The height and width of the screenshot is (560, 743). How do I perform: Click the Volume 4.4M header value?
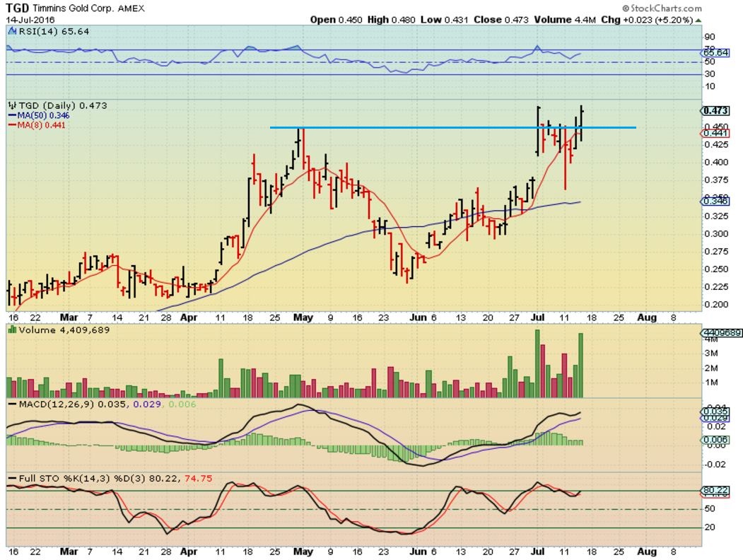[x=565, y=20]
